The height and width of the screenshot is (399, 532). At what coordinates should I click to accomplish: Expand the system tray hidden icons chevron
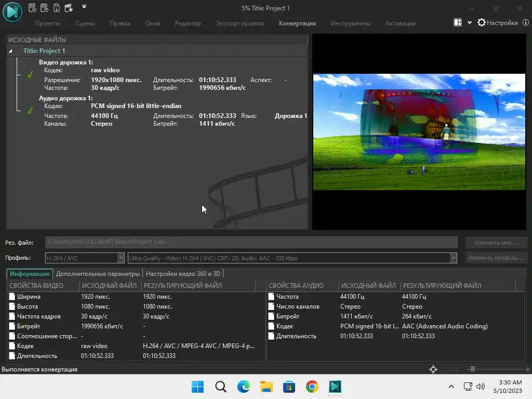click(451, 387)
